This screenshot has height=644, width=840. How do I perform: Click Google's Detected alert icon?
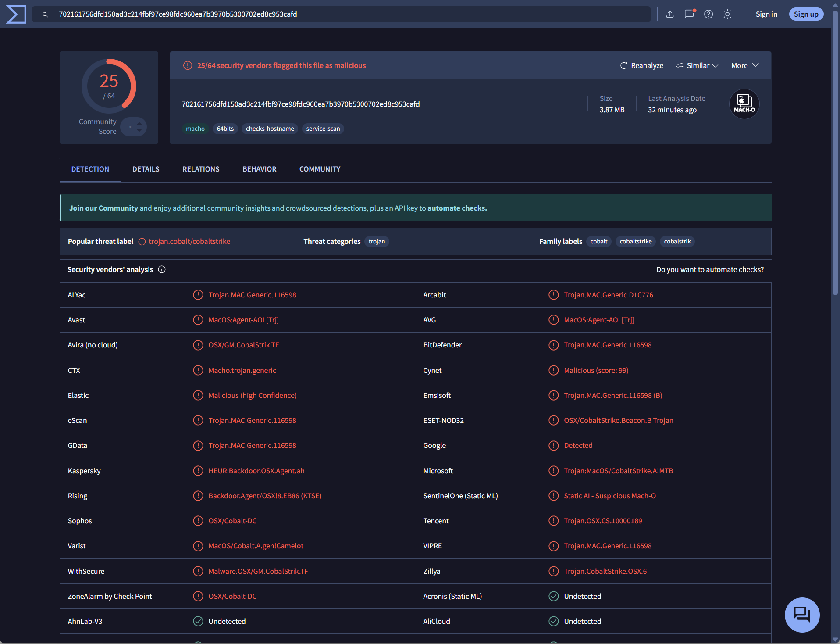[x=554, y=445]
